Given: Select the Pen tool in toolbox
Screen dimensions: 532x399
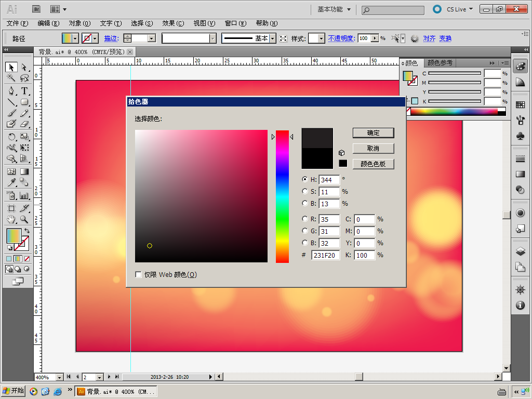Looking at the screenshot, I should [x=11, y=91].
